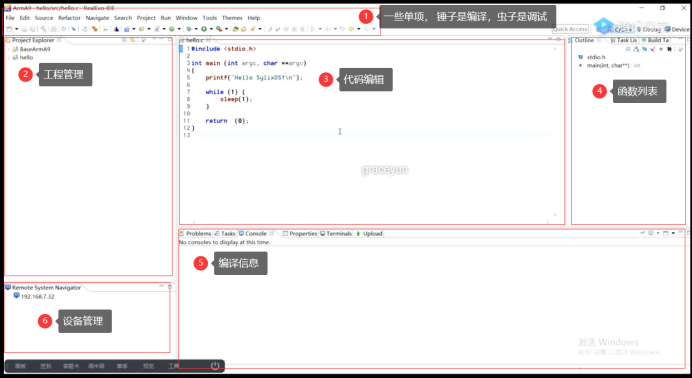Open the Tools menu

coord(210,18)
